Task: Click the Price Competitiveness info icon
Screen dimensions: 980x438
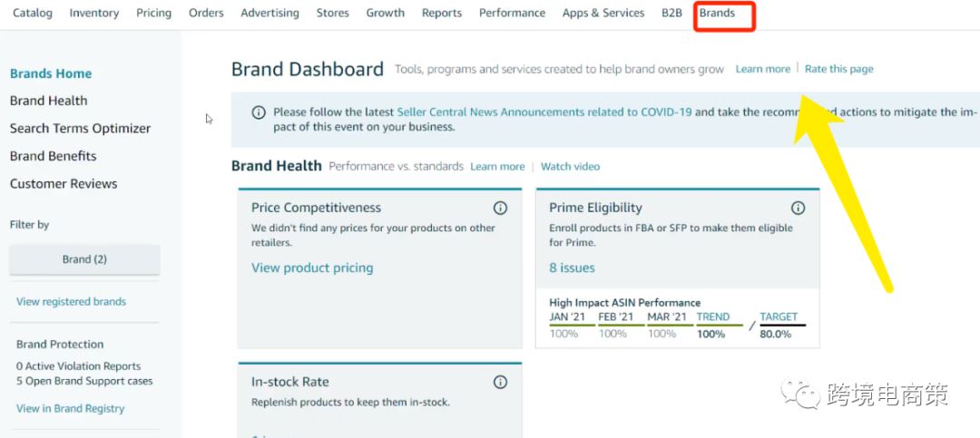Action: click(500, 208)
